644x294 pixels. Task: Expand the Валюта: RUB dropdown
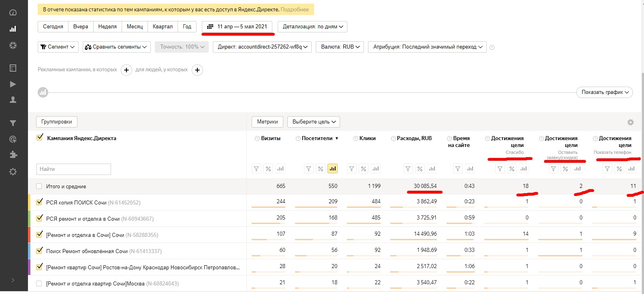point(340,47)
